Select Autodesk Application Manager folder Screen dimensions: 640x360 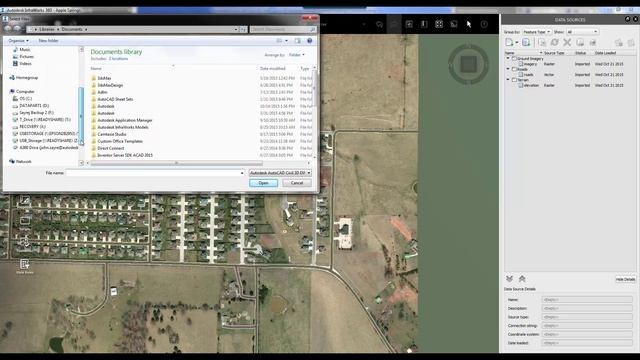122,120
